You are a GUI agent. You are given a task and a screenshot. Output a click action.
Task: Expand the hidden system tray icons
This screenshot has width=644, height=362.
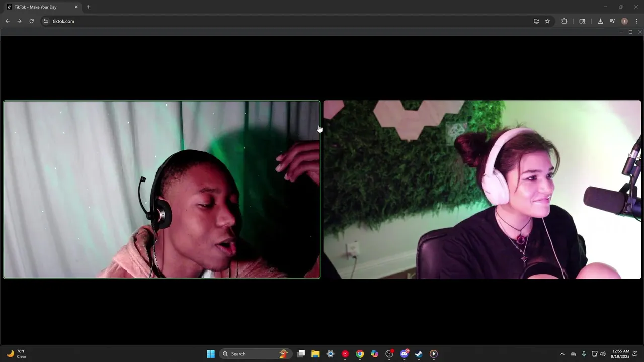(562, 354)
